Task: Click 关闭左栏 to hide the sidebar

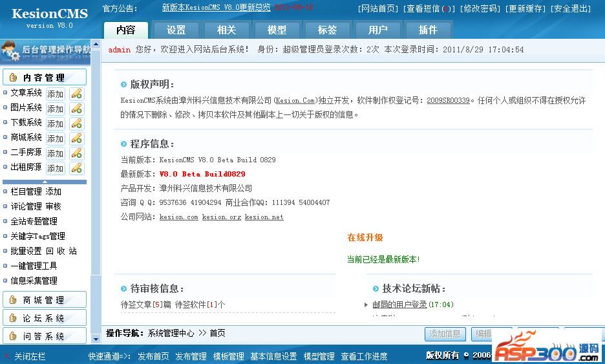Action: [x=30, y=356]
